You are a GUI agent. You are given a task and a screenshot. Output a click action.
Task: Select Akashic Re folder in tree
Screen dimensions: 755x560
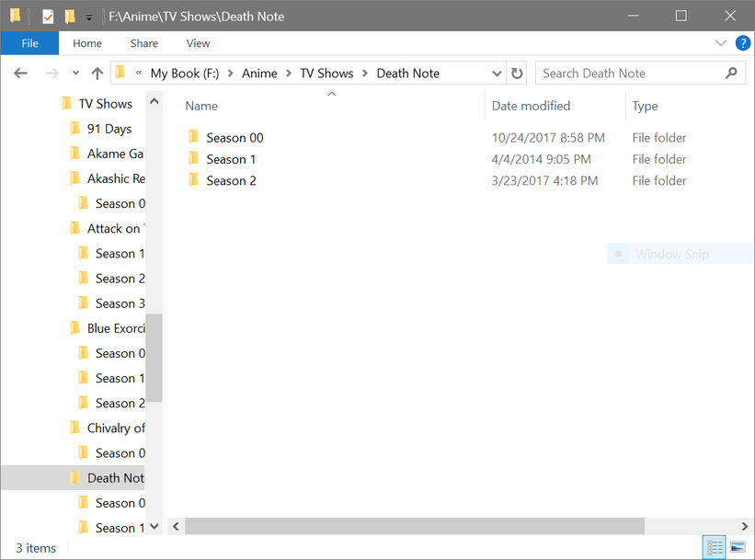(116, 178)
